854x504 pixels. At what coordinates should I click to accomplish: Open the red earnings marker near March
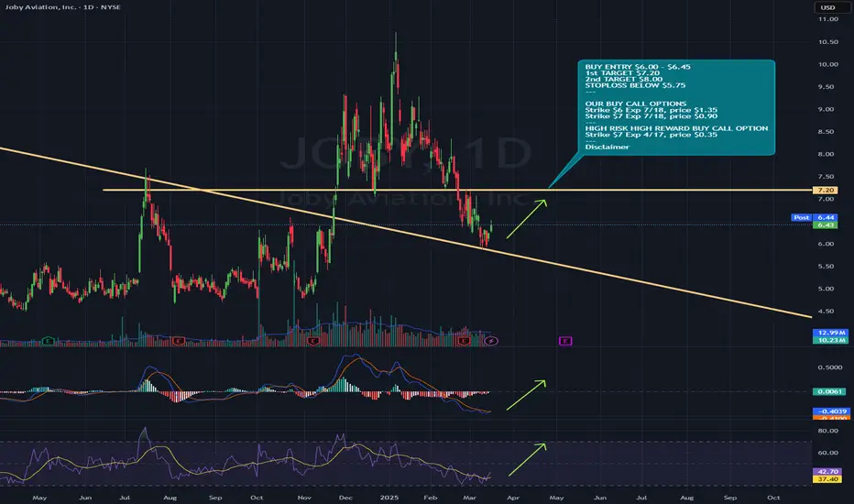(x=464, y=341)
